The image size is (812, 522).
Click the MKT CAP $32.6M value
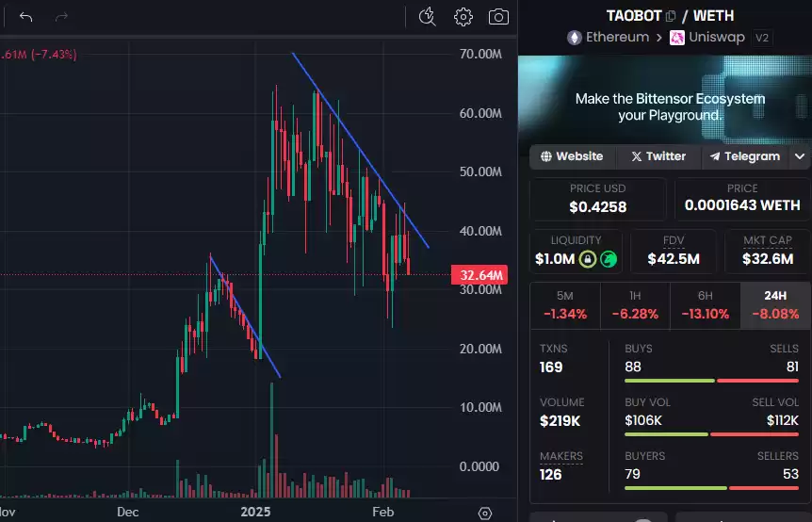pyautogui.click(x=768, y=258)
